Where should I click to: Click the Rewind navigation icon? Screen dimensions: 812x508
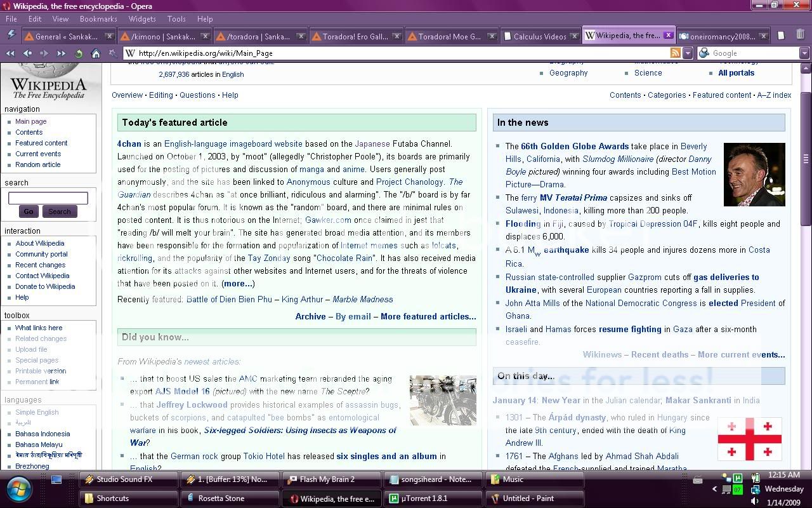[x=10, y=53]
